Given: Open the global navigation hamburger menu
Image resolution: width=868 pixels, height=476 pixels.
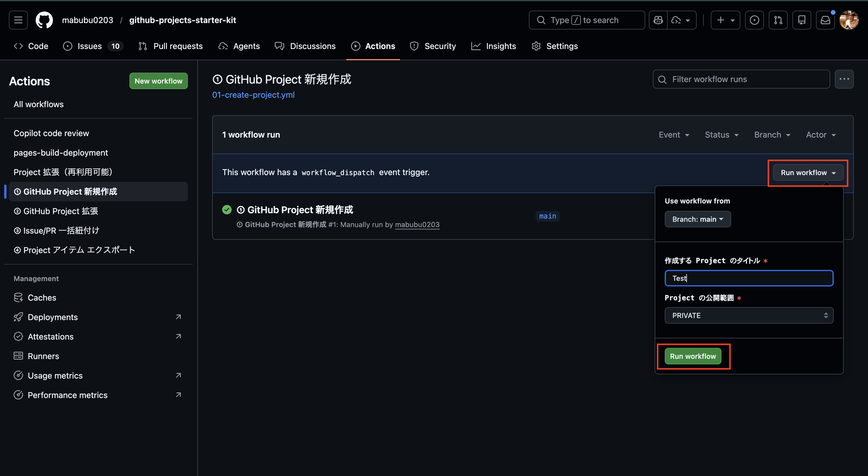Looking at the screenshot, I should coord(18,20).
